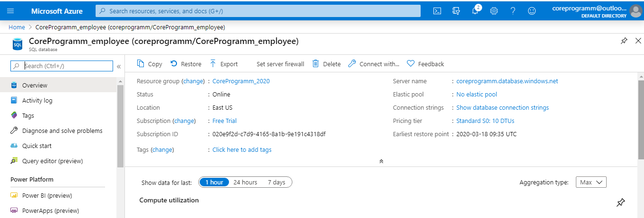Open Set server firewall

coord(280,64)
